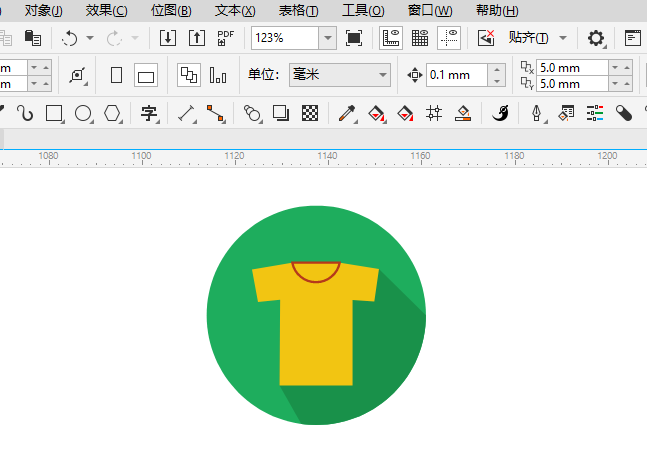Viewport: 647px width, 473px height.
Task: Expand the redo history dropdown arrow
Action: click(x=135, y=38)
